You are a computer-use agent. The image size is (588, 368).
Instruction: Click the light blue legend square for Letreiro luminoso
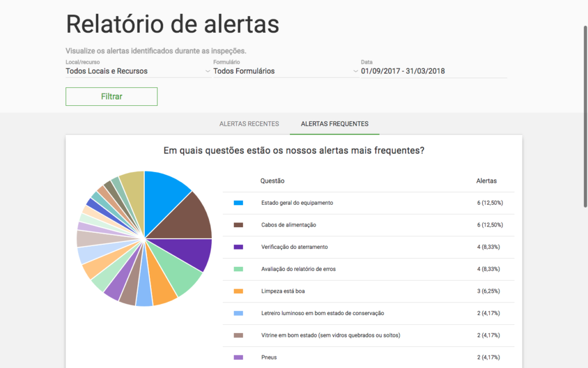[x=238, y=313]
